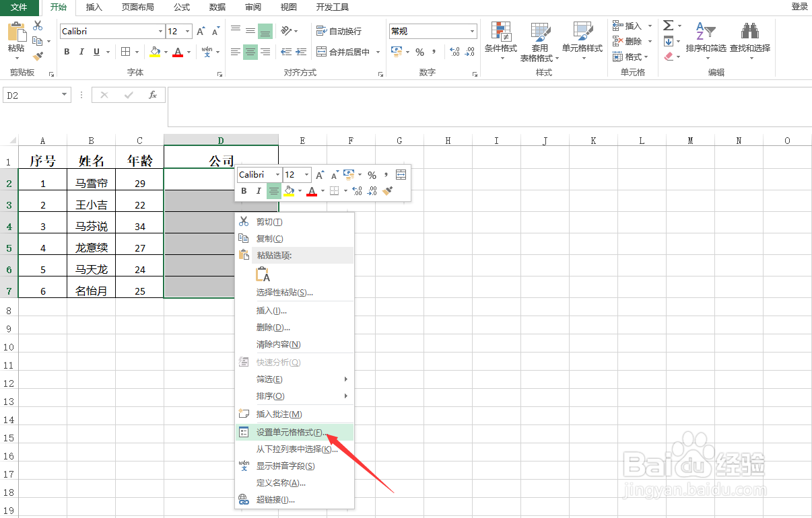Expand the 筛选(E) submenu arrow
Image resolution: width=812 pixels, height=518 pixels.
346,379
